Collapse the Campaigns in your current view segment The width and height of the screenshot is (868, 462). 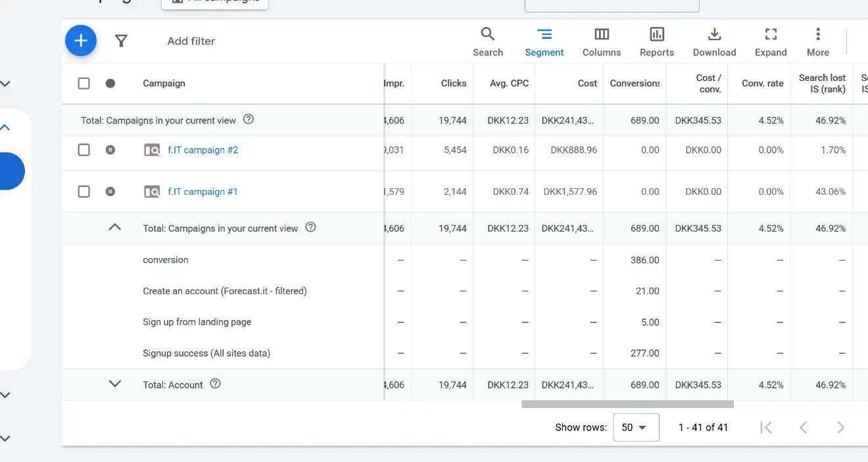[x=114, y=227]
